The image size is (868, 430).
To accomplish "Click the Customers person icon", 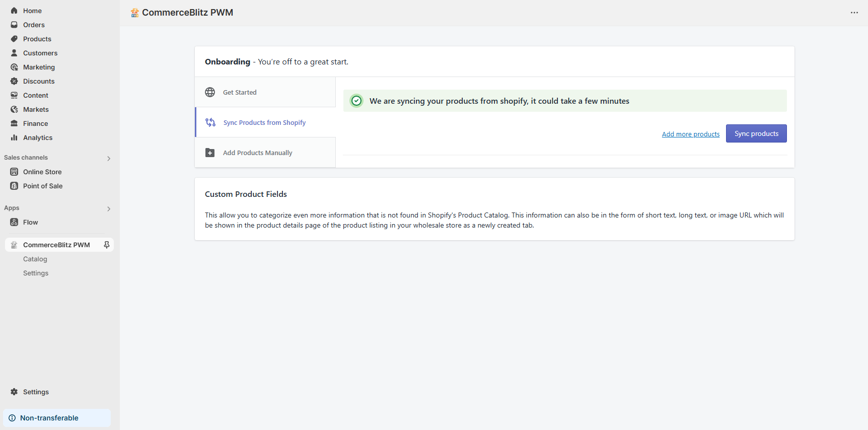I will (14, 53).
